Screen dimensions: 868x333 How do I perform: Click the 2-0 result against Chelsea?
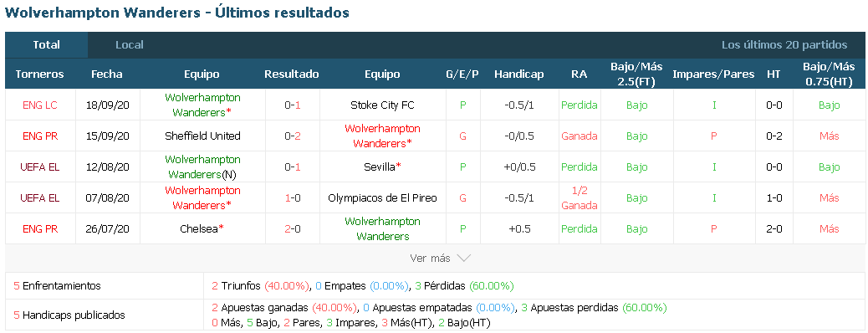293,229
